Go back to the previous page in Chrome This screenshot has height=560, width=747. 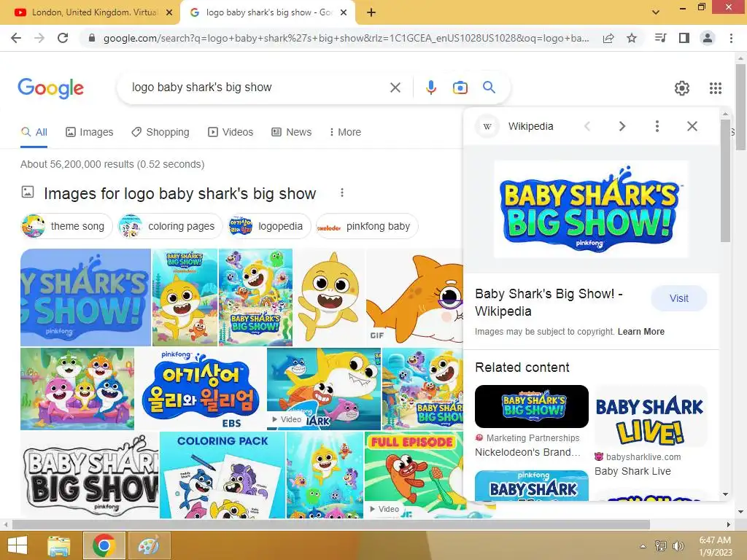(16, 38)
